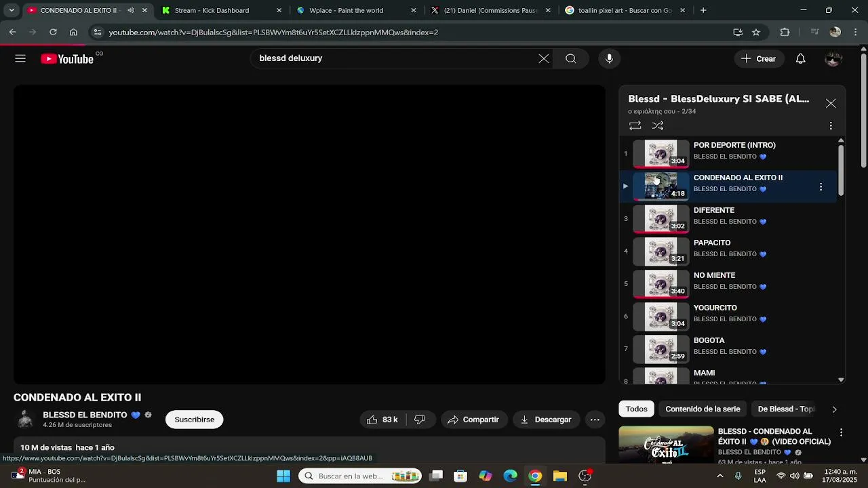
Task: Open the YouTube notifications bell
Action: pos(800,58)
